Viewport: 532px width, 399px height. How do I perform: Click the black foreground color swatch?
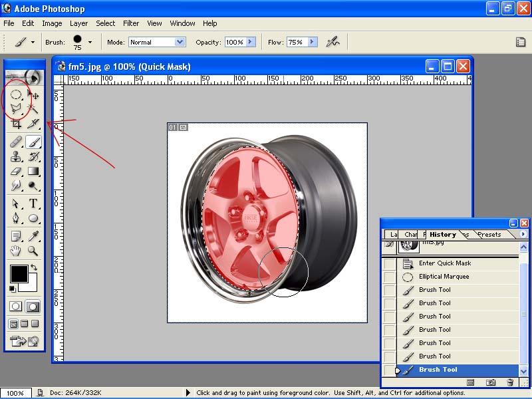(x=19, y=273)
